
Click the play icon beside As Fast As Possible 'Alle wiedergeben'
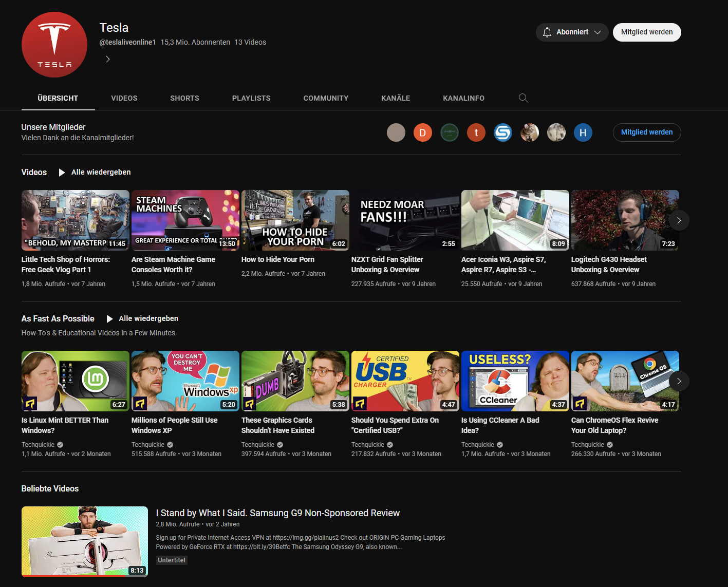click(109, 319)
